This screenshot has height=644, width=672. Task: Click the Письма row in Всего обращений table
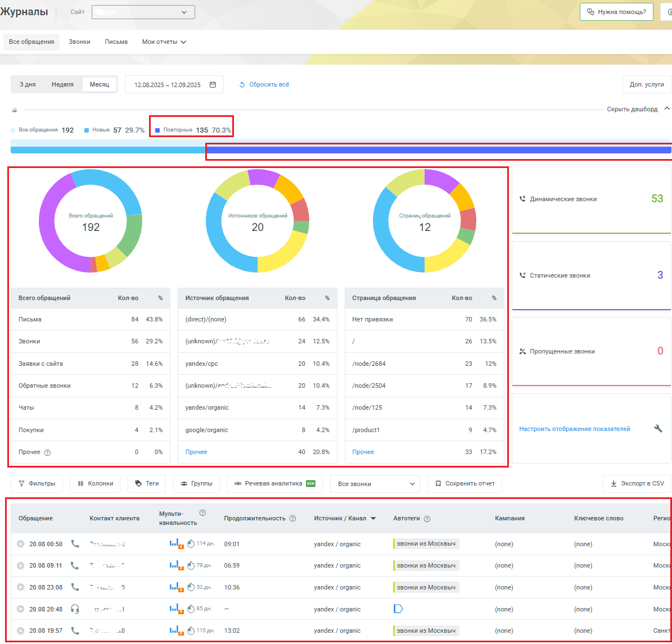[91, 319]
